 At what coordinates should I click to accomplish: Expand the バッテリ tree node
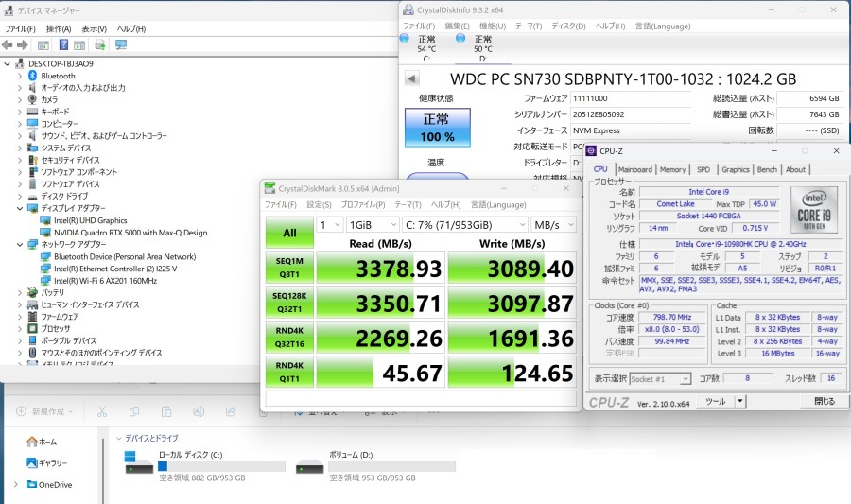point(20,292)
